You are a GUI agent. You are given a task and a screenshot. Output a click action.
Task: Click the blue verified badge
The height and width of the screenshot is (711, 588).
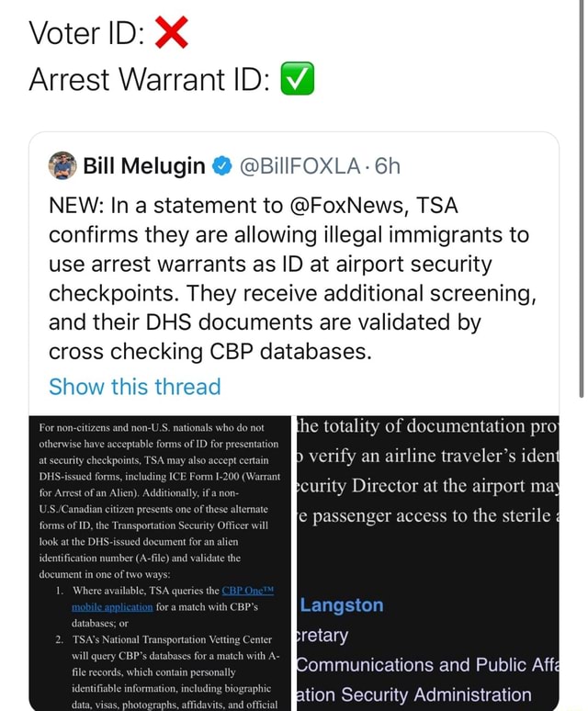tap(221, 166)
